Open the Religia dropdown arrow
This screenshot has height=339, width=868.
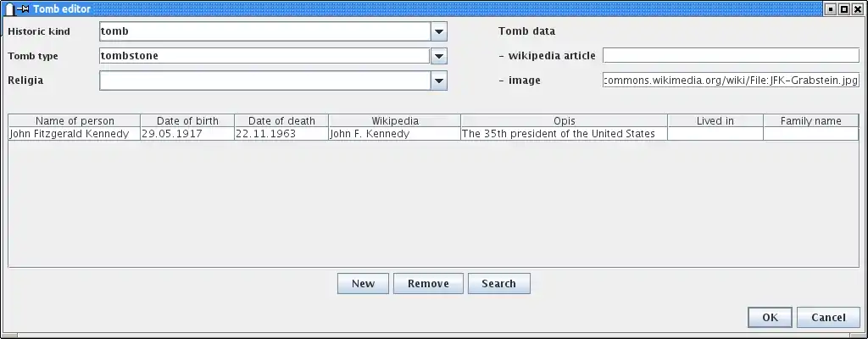tap(438, 81)
